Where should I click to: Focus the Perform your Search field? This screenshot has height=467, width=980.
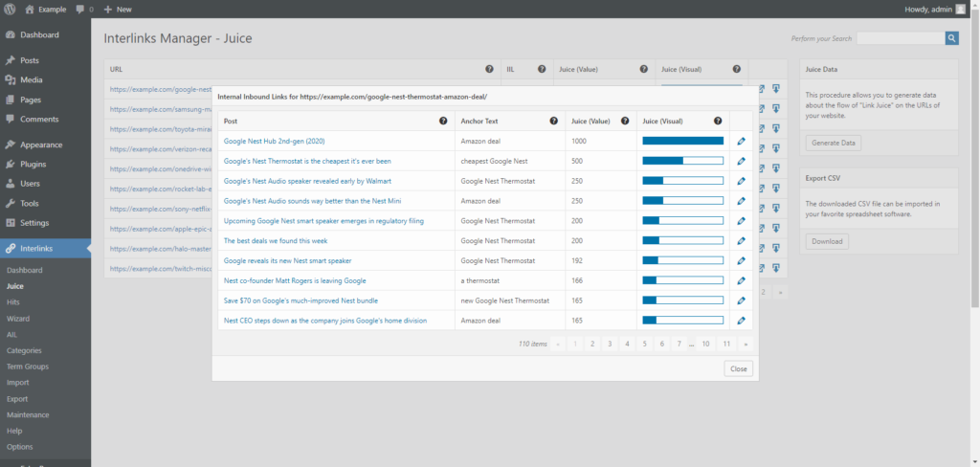pos(900,38)
